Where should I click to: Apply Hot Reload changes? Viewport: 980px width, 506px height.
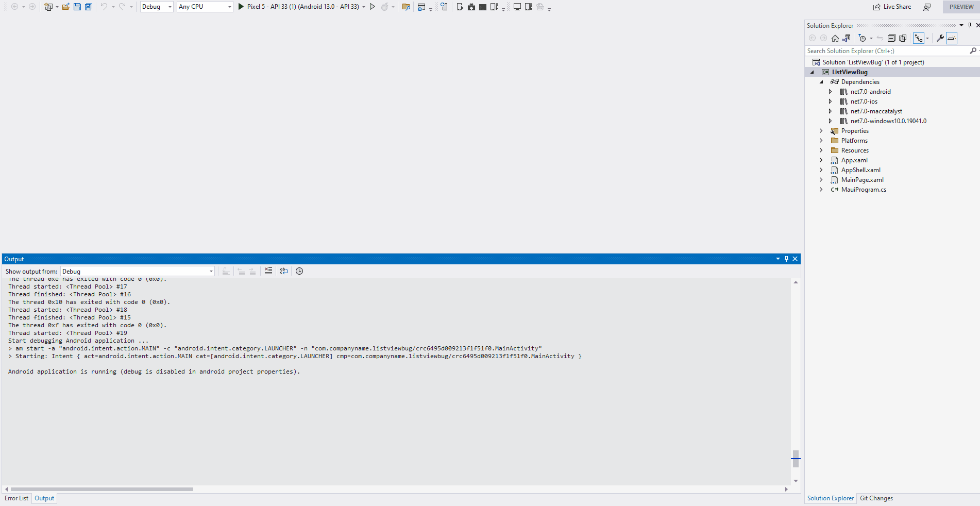tap(385, 7)
